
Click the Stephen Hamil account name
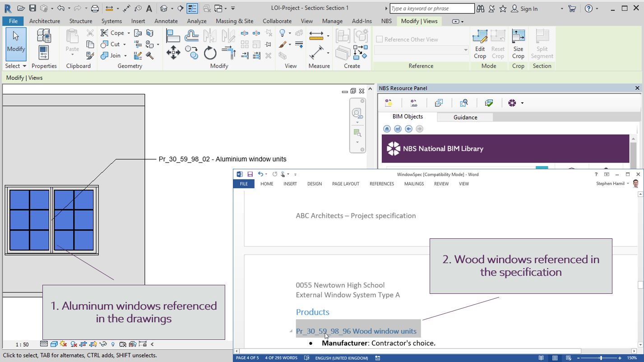point(610,184)
